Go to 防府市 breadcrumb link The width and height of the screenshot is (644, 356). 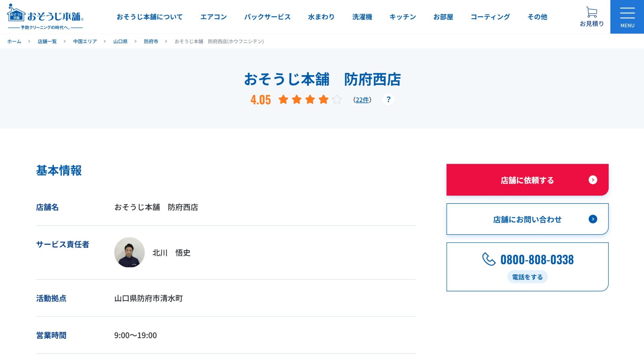pos(151,41)
